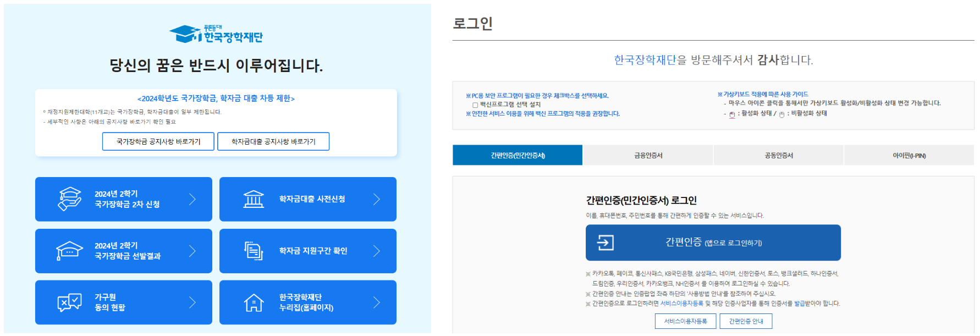Click 안전한 서비스 이용을 위해 백신 프로그램 notice

pos(543,114)
